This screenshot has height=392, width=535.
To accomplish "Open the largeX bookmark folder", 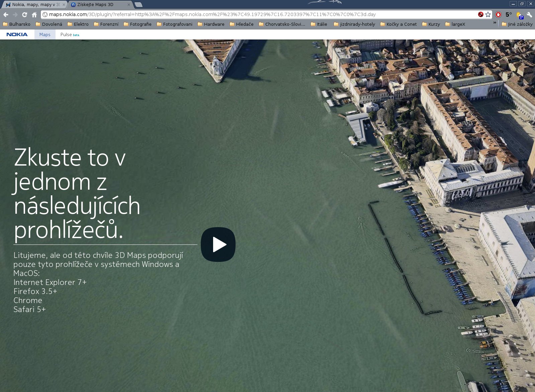I will tap(455, 24).
